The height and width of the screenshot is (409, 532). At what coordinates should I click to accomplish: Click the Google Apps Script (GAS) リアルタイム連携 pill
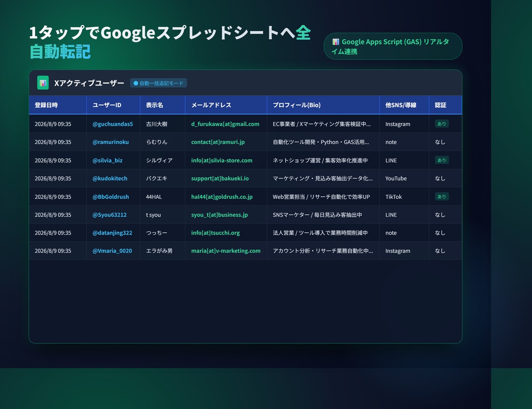click(x=393, y=46)
